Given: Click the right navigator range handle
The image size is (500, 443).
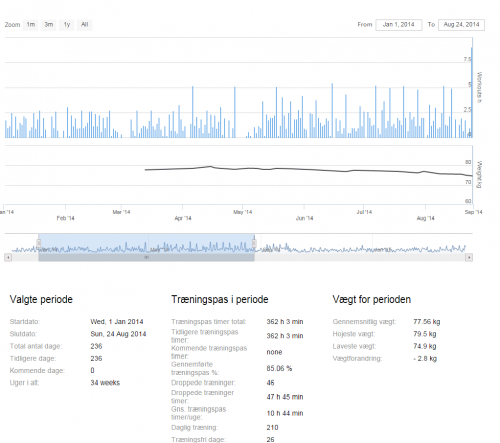Looking at the screenshot, I should [x=254, y=244].
